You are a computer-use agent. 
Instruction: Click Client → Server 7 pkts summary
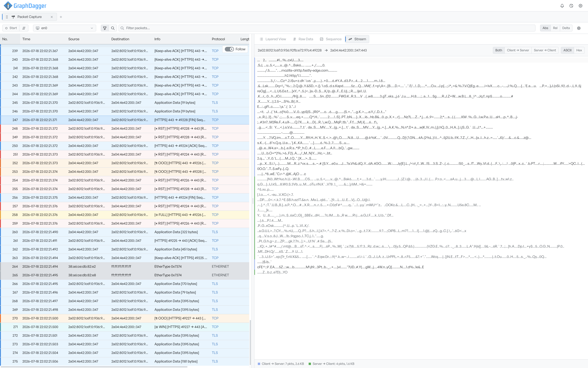click(283, 364)
